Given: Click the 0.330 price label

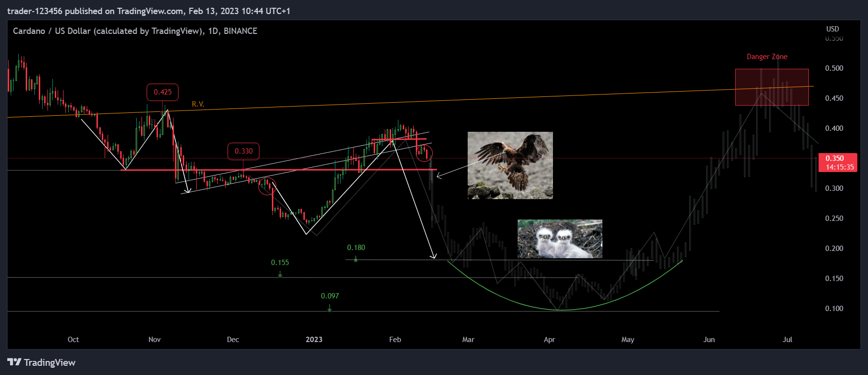Looking at the screenshot, I should 244,151.
